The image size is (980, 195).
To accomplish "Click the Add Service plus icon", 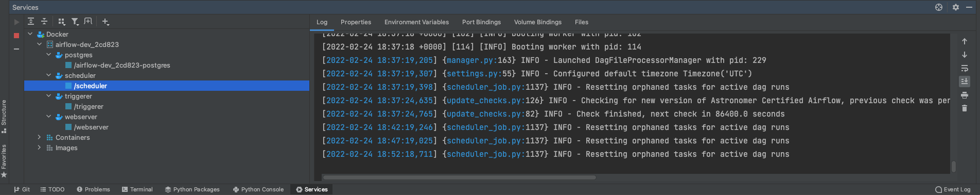I will (106, 21).
